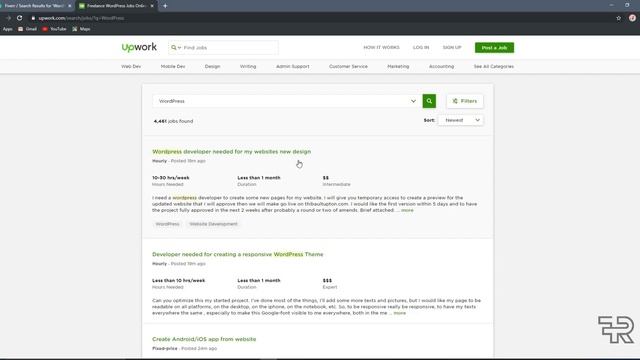
Task: Click the browser forward arrow
Action: [x=8, y=18]
